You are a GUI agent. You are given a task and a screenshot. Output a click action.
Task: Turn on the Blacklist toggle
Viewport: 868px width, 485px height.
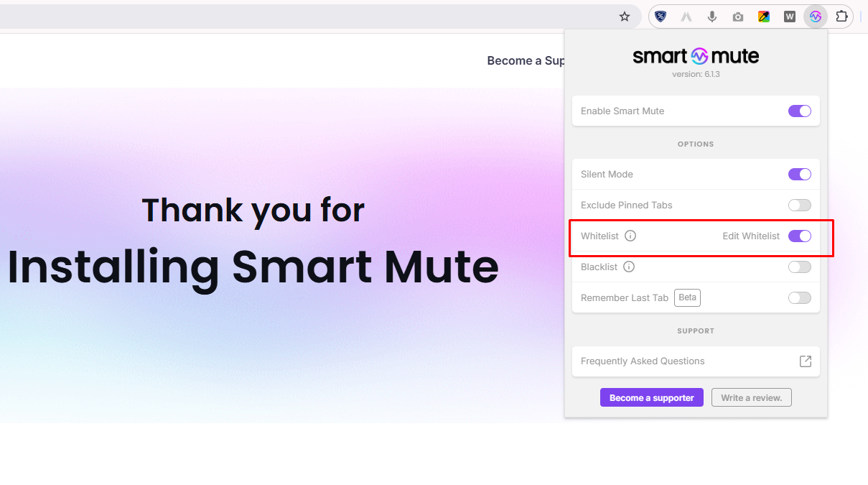click(x=800, y=267)
